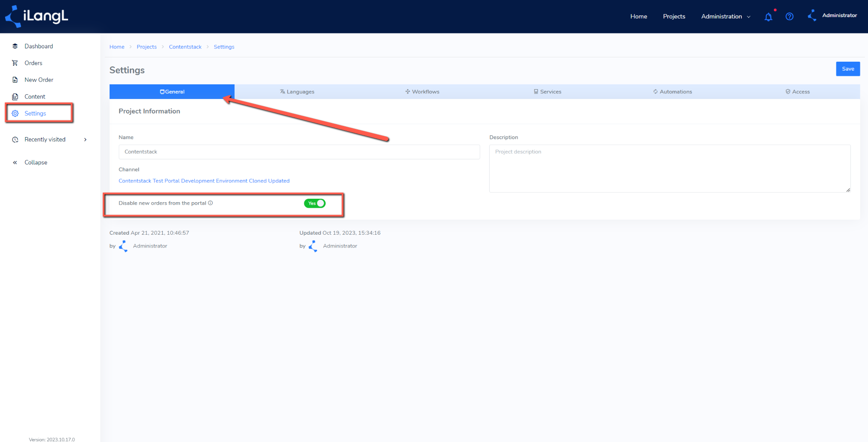The image size is (868, 442).
Task: Click the Save button
Action: (x=848, y=69)
